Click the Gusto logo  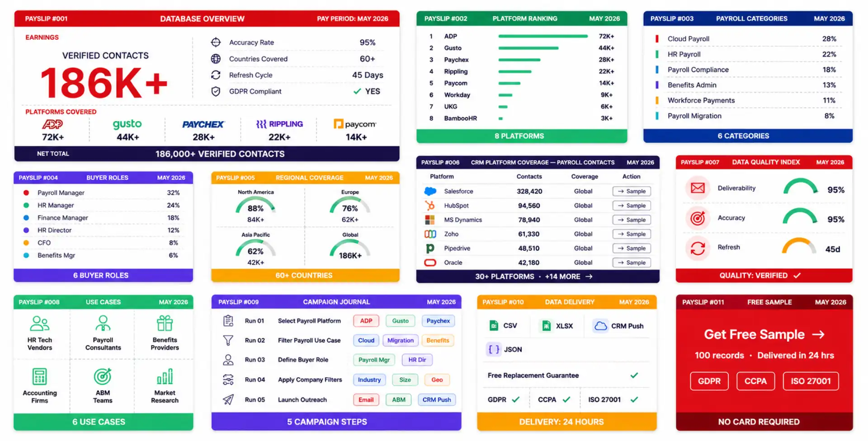pos(127,124)
